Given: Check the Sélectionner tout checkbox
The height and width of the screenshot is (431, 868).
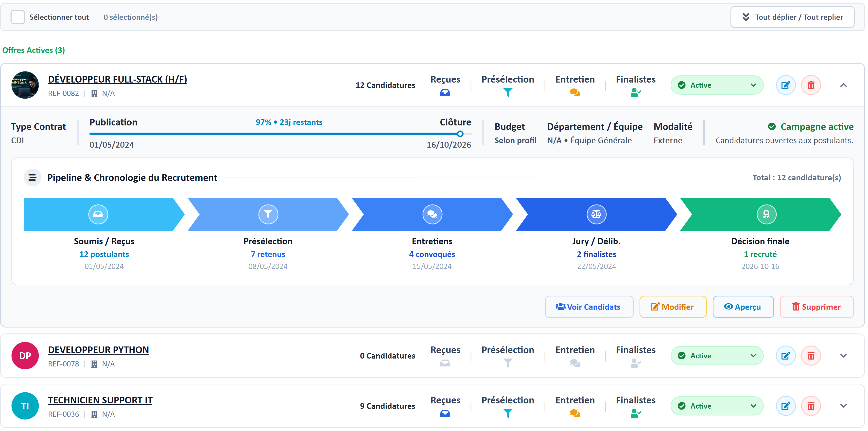Looking at the screenshot, I should point(17,17).
